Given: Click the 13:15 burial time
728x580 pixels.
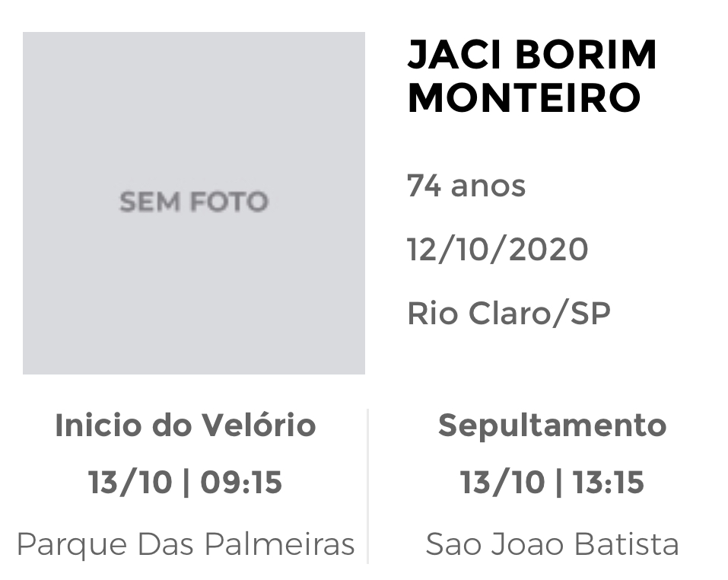Looking at the screenshot, I should [x=609, y=482].
